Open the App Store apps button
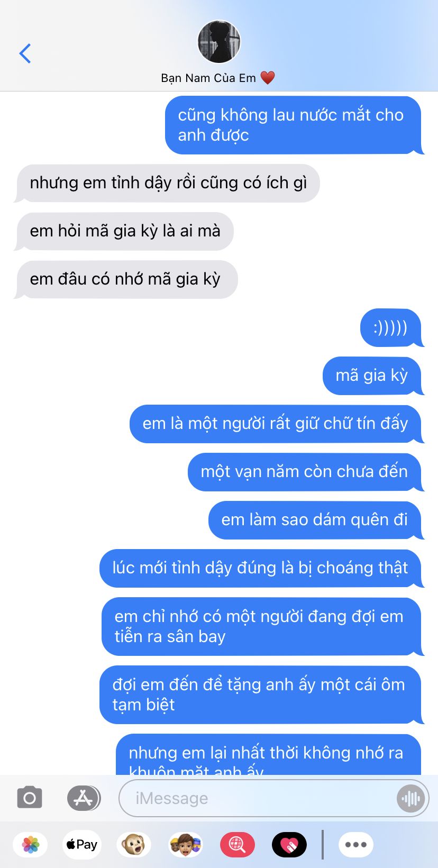438x868 pixels. coord(84,798)
